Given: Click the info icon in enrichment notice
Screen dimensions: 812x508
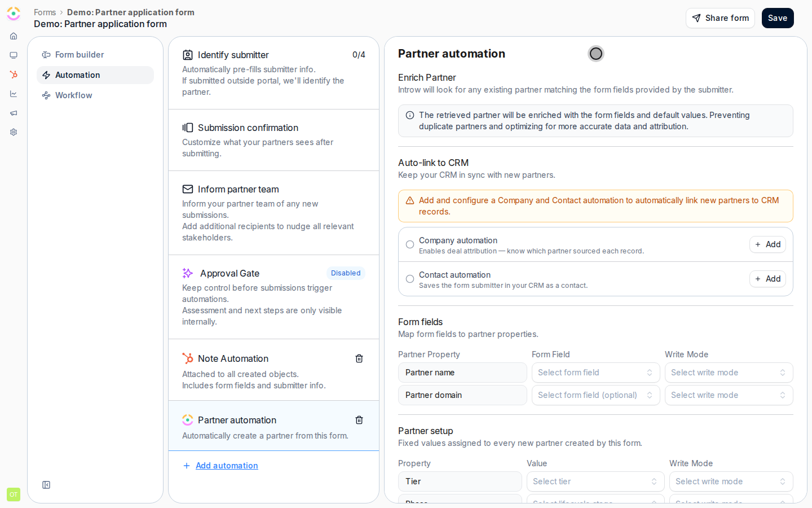Looking at the screenshot, I should pos(410,115).
